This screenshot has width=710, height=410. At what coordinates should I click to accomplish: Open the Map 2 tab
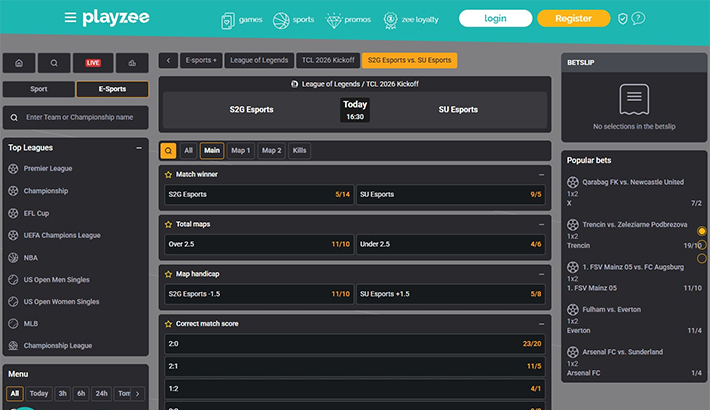click(271, 150)
